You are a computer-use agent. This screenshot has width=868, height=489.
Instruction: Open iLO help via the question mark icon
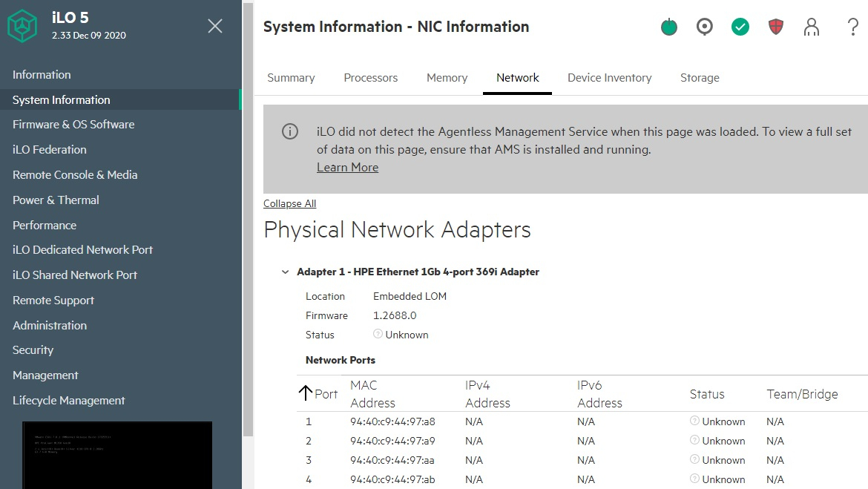[x=852, y=27]
